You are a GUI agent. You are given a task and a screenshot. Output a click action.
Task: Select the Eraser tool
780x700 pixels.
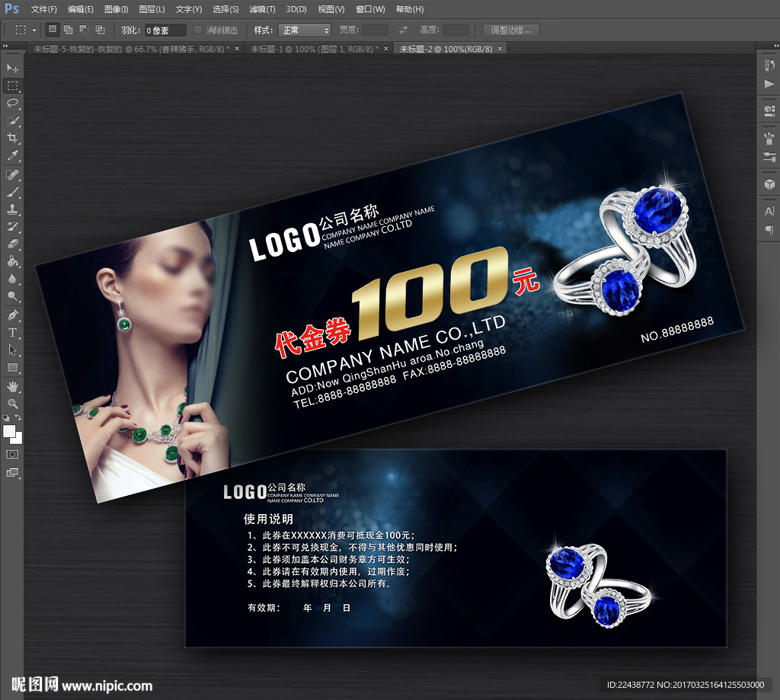[12, 244]
